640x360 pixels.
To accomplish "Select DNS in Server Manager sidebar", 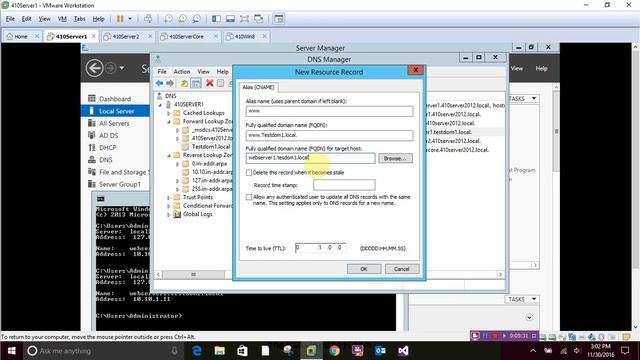I will [x=105, y=160].
